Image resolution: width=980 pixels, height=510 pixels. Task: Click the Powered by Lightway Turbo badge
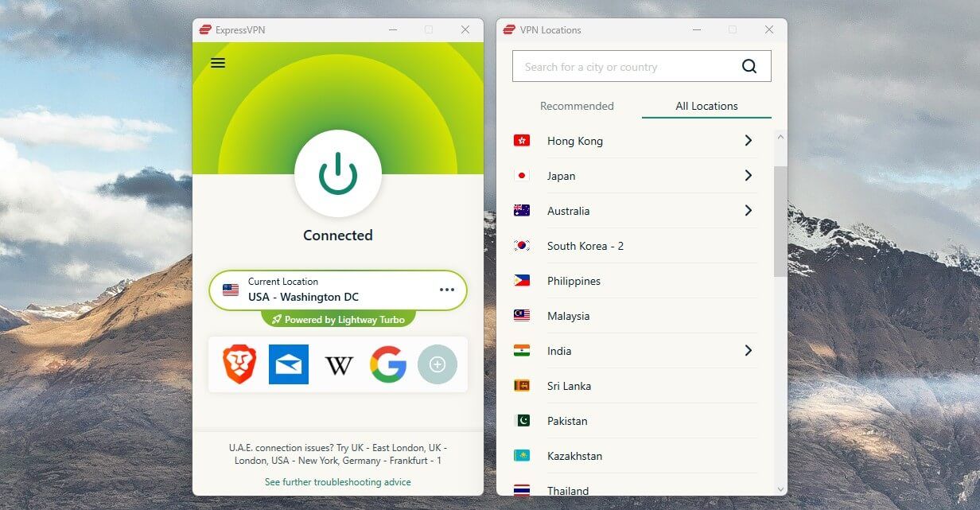point(338,320)
